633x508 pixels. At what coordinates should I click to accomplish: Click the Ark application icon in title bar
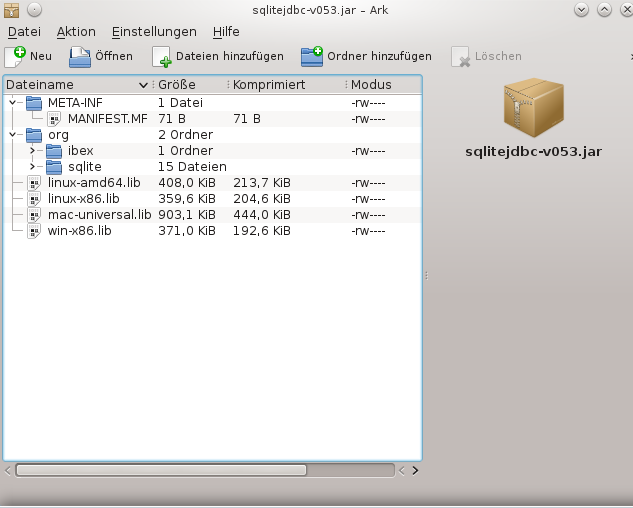[11, 10]
